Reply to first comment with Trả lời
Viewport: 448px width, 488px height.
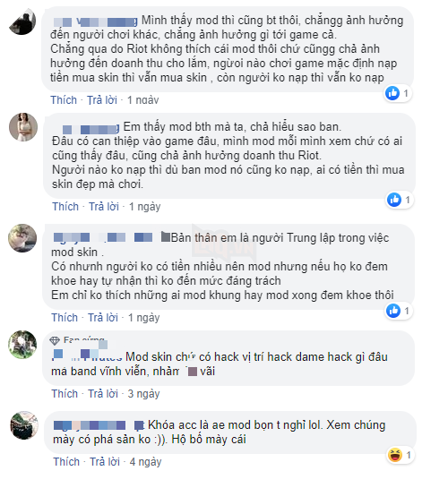pos(102,100)
